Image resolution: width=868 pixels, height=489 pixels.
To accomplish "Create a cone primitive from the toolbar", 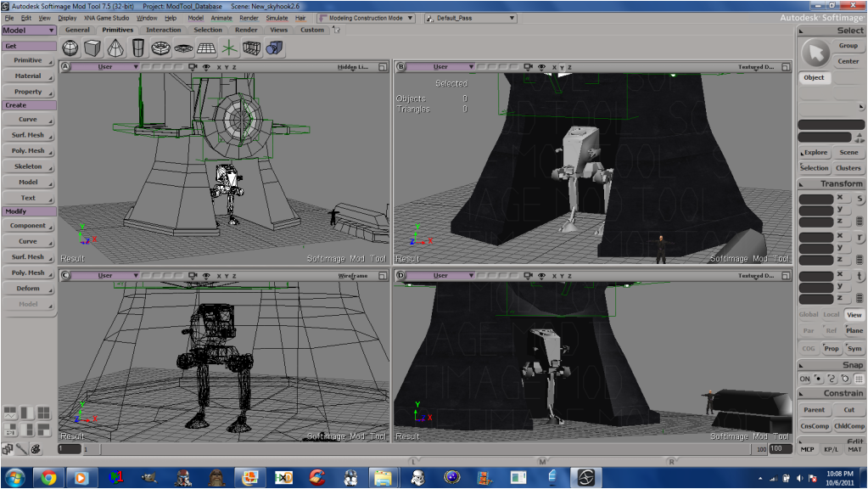I will point(115,48).
